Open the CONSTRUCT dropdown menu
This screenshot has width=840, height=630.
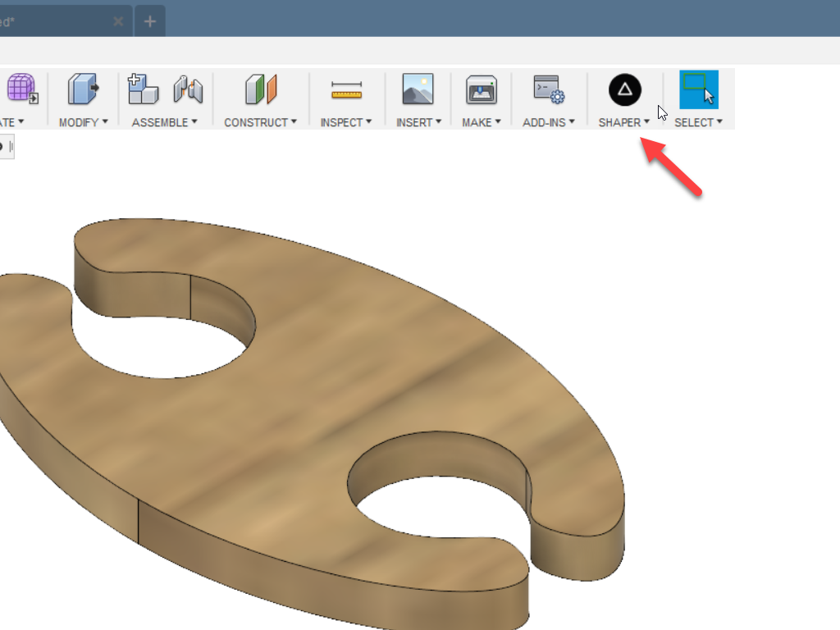click(x=260, y=122)
